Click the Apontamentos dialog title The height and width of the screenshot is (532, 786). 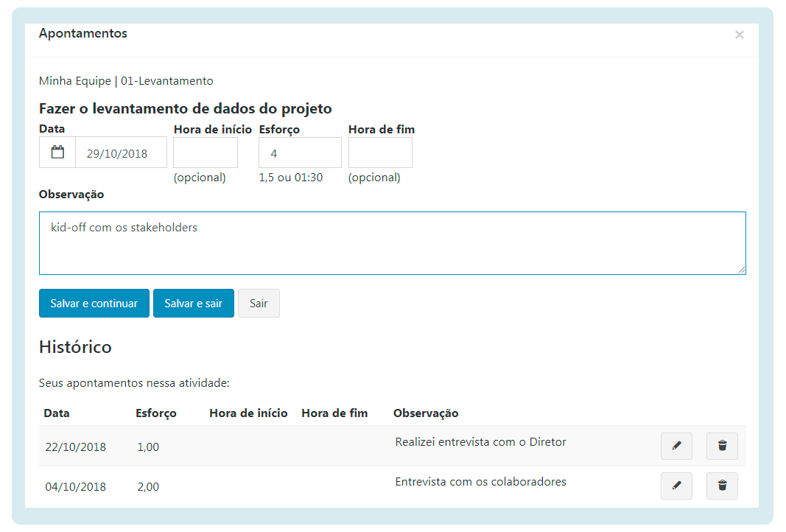[x=83, y=33]
